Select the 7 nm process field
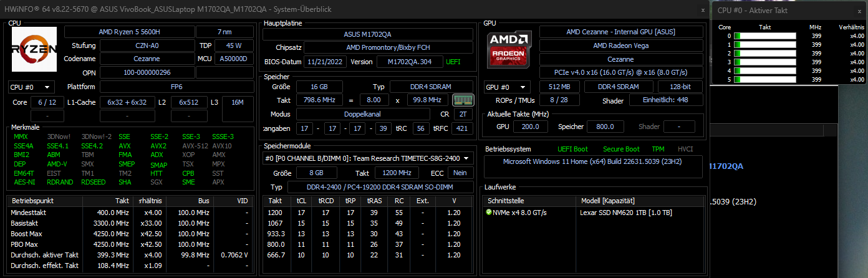The height and width of the screenshot is (278, 868). tap(223, 32)
